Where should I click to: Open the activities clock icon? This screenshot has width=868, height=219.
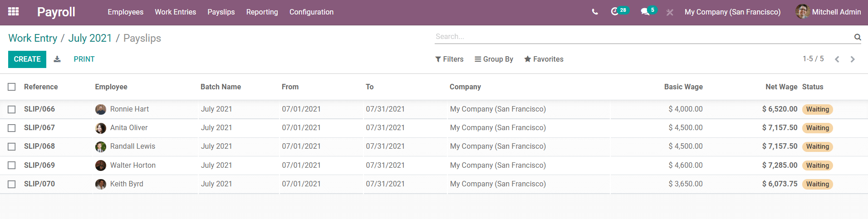(615, 12)
